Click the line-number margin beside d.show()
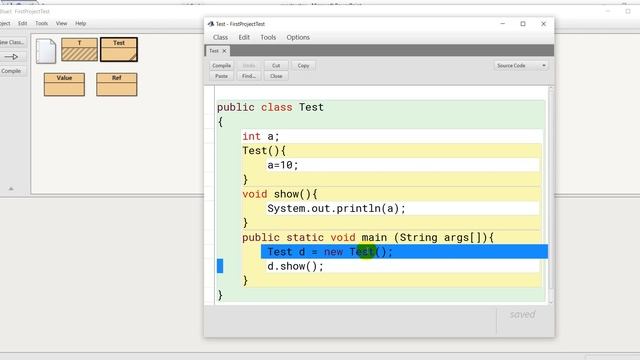Image resolution: width=640 pixels, height=360 pixels. (x=209, y=267)
